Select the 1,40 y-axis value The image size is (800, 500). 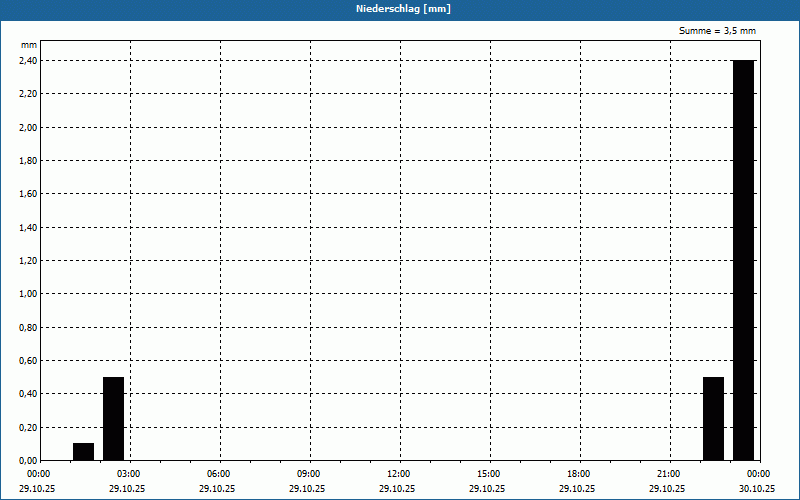pos(28,228)
